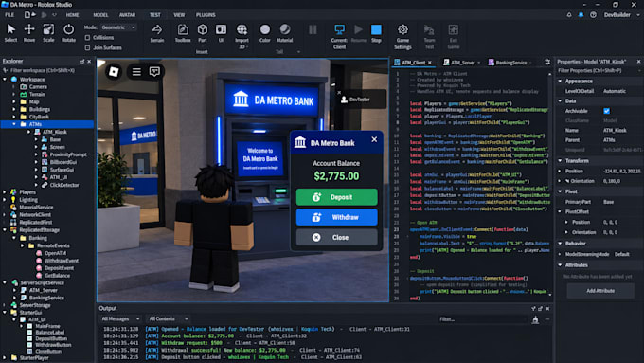Viewport: 644px width, 363px height.
Task: Stop the playtest session
Action: [376, 33]
